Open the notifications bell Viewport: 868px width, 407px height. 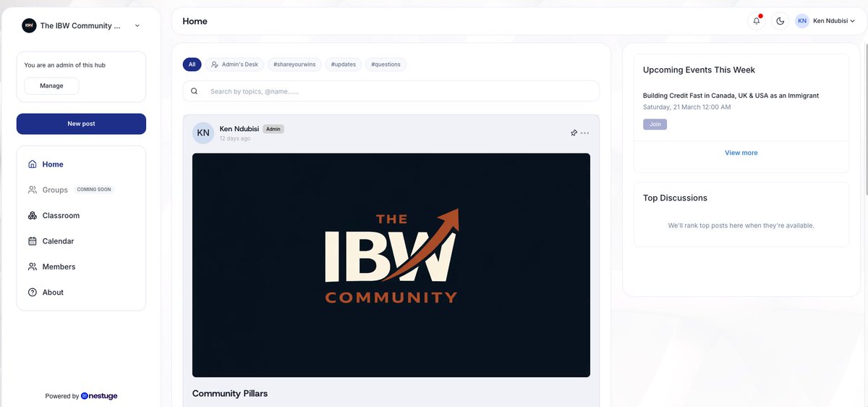pyautogui.click(x=757, y=21)
